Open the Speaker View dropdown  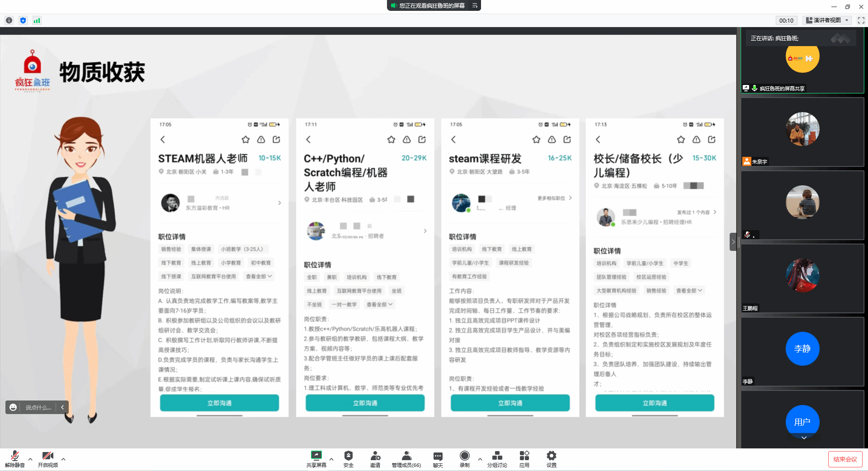[x=827, y=20]
